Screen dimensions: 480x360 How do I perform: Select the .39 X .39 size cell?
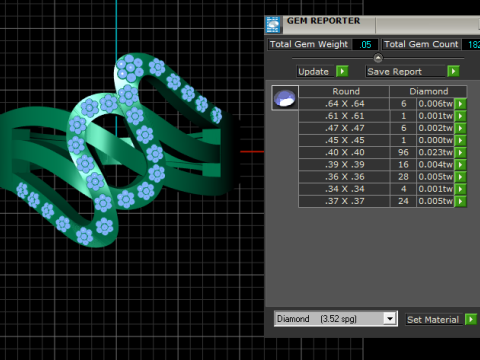(345, 165)
